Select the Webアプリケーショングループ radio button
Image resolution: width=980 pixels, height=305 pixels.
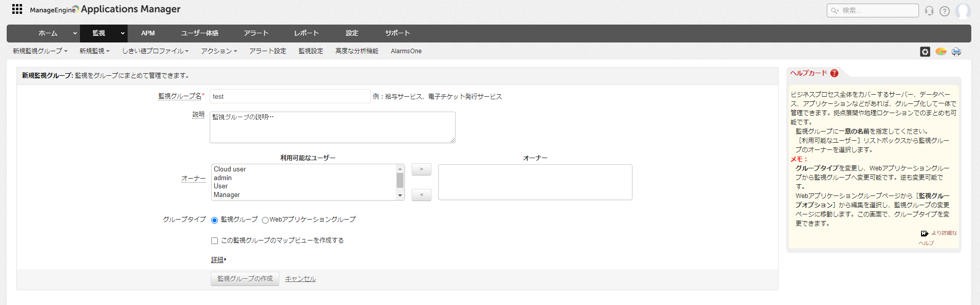pyautogui.click(x=265, y=220)
